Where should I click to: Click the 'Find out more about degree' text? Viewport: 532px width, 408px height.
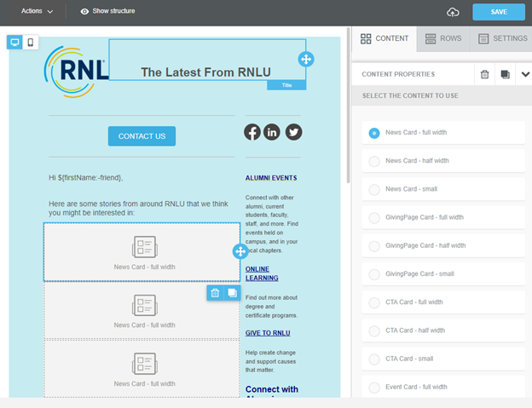tap(271, 307)
